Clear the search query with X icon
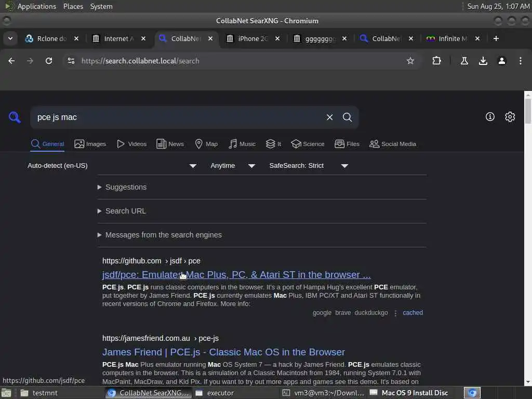The width and height of the screenshot is (532, 399). click(x=329, y=117)
